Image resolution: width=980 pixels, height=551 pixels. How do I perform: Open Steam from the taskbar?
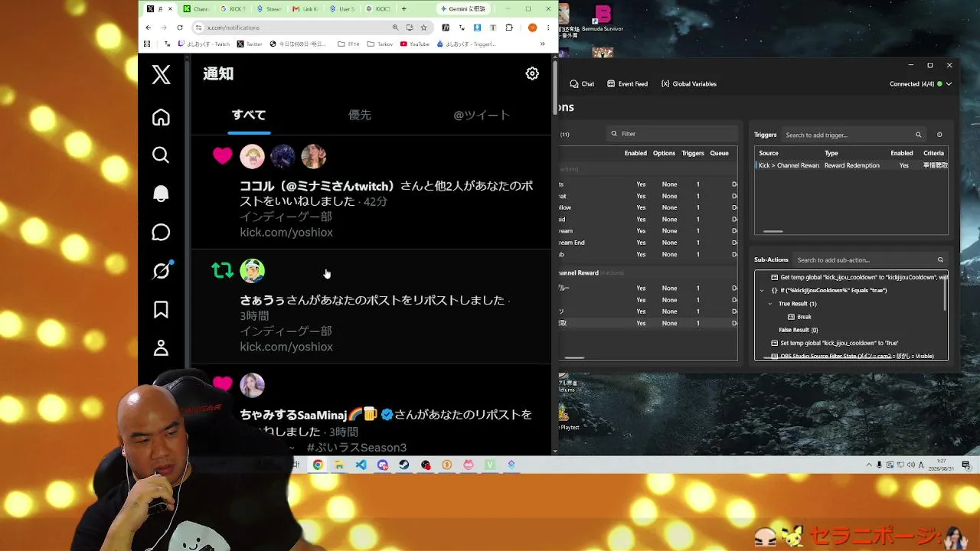pos(403,465)
